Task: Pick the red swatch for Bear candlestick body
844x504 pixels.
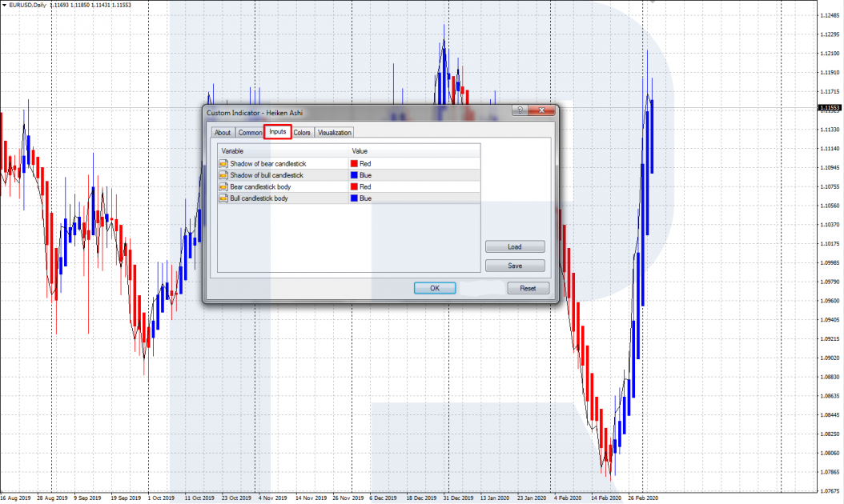Action: click(354, 186)
